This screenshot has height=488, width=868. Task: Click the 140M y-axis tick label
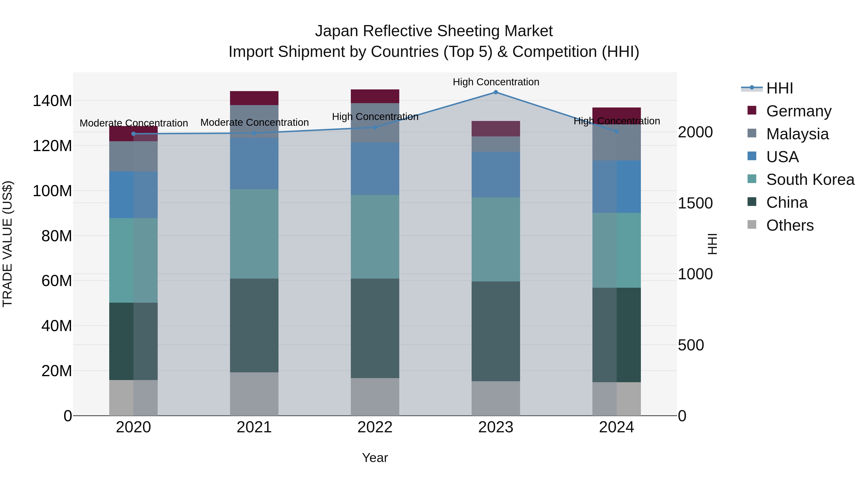click(x=52, y=101)
